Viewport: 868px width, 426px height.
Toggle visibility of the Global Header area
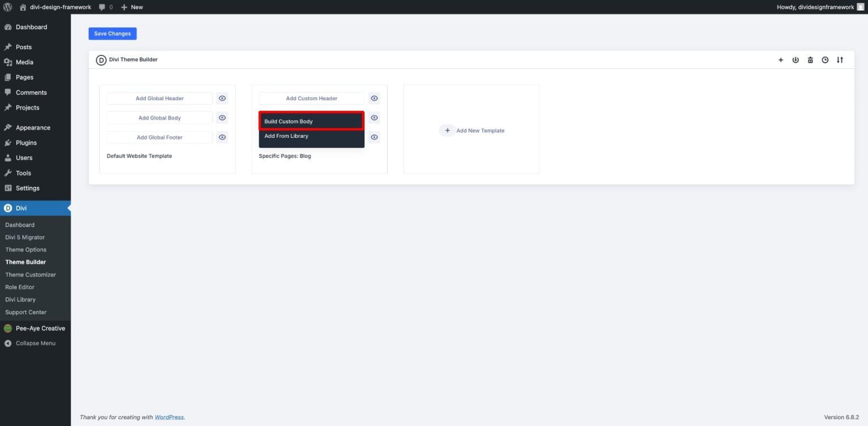tap(222, 98)
